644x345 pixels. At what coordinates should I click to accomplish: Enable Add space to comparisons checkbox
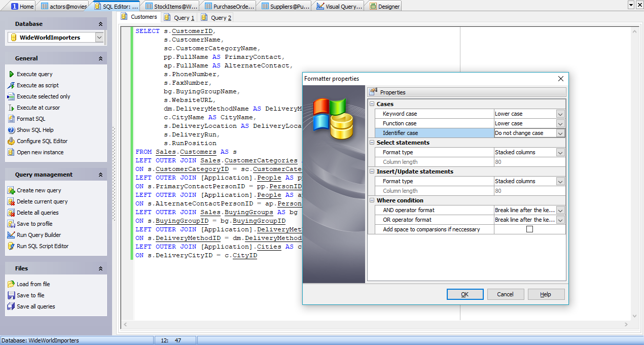pos(529,229)
